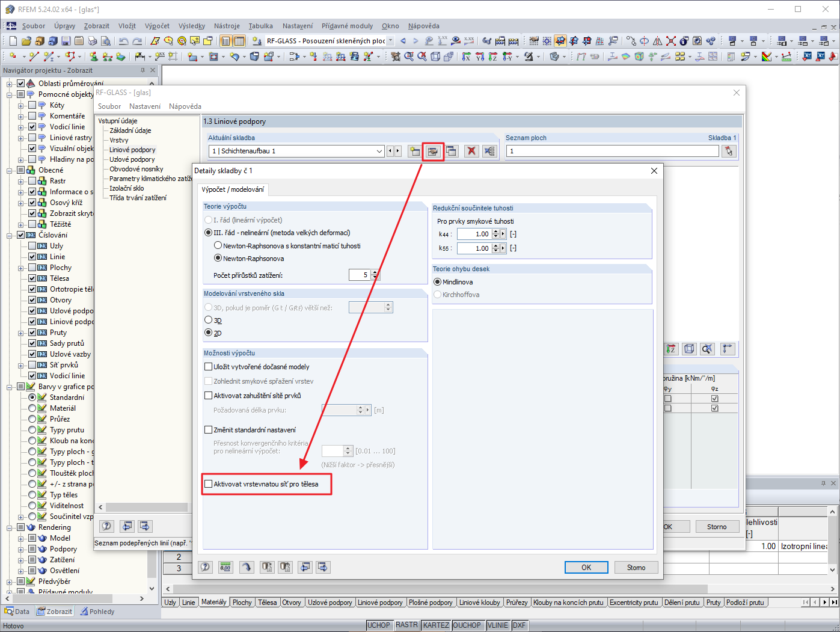
Task: Open the Aktuální skladba dropdown
Action: tap(379, 151)
